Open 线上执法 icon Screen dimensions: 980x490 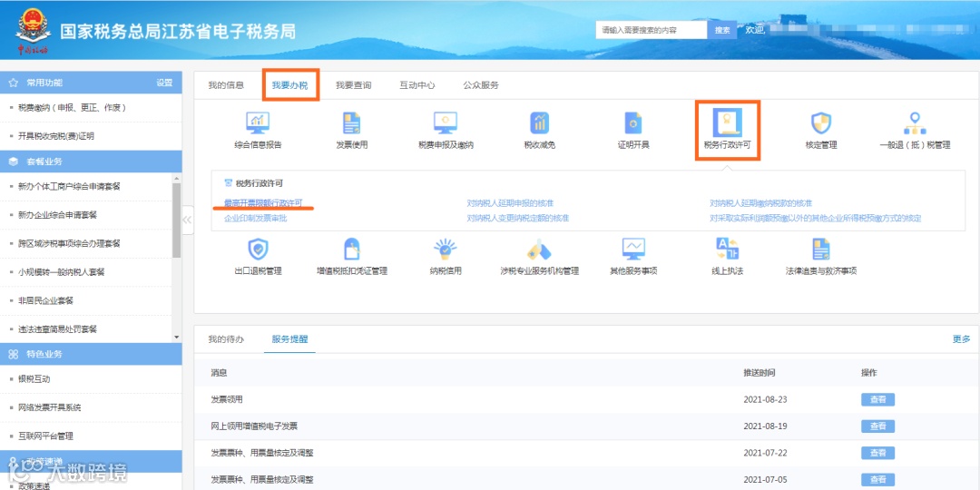pos(727,249)
